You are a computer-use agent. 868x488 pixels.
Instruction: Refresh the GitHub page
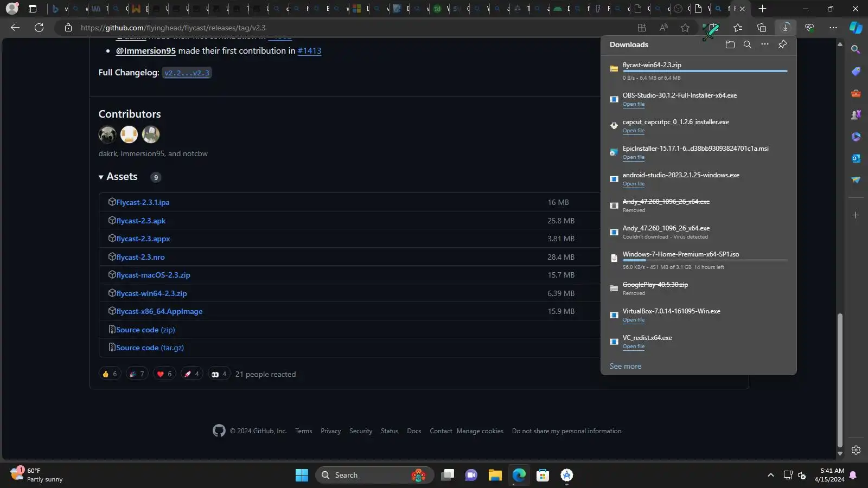[39, 28]
